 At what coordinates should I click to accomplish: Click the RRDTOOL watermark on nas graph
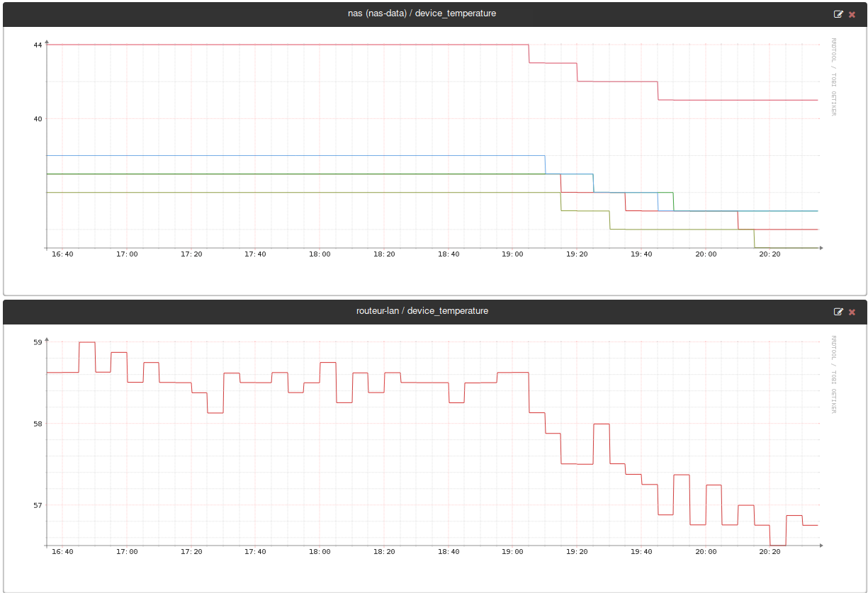[x=833, y=77]
